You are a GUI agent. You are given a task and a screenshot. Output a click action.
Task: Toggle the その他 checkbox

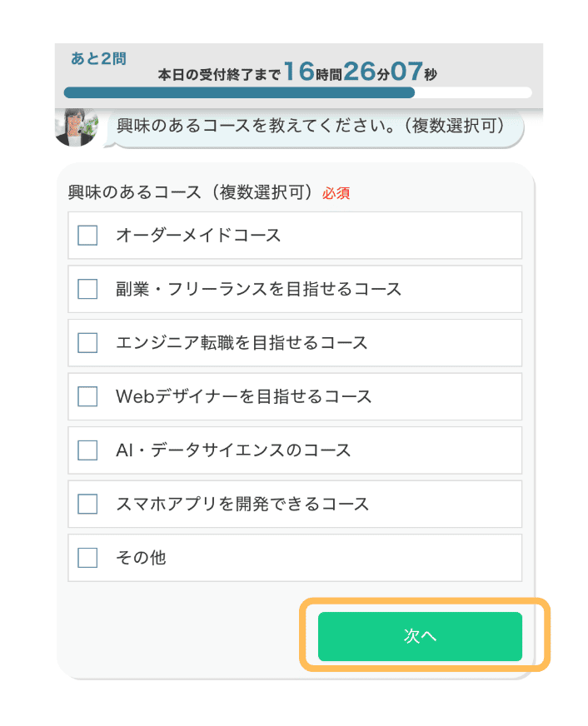click(x=87, y=558)
